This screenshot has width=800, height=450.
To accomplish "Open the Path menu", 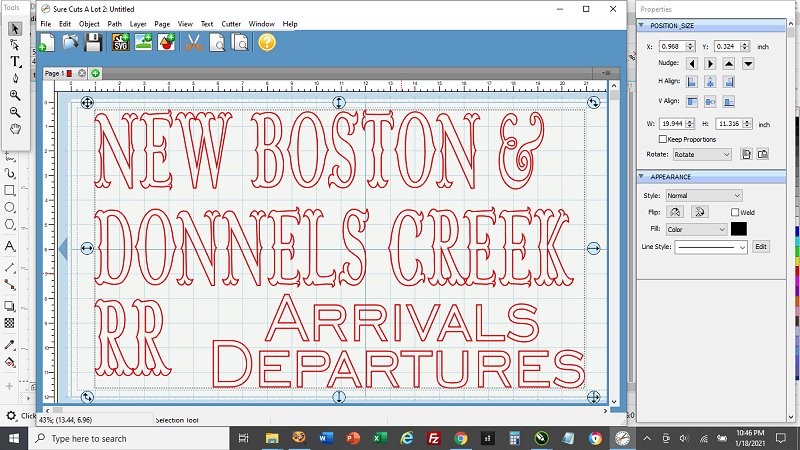I will coord(115,23).
